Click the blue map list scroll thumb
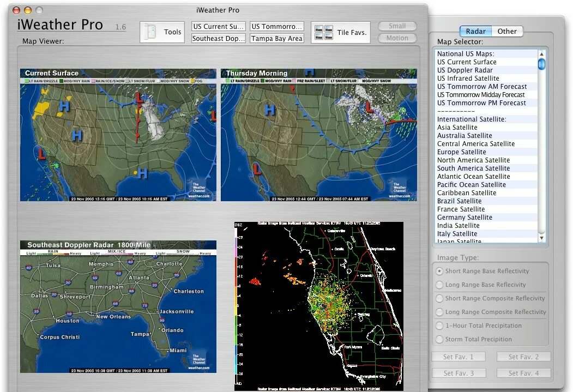This screenshot has height=392, width=573. tap(541, 64)
